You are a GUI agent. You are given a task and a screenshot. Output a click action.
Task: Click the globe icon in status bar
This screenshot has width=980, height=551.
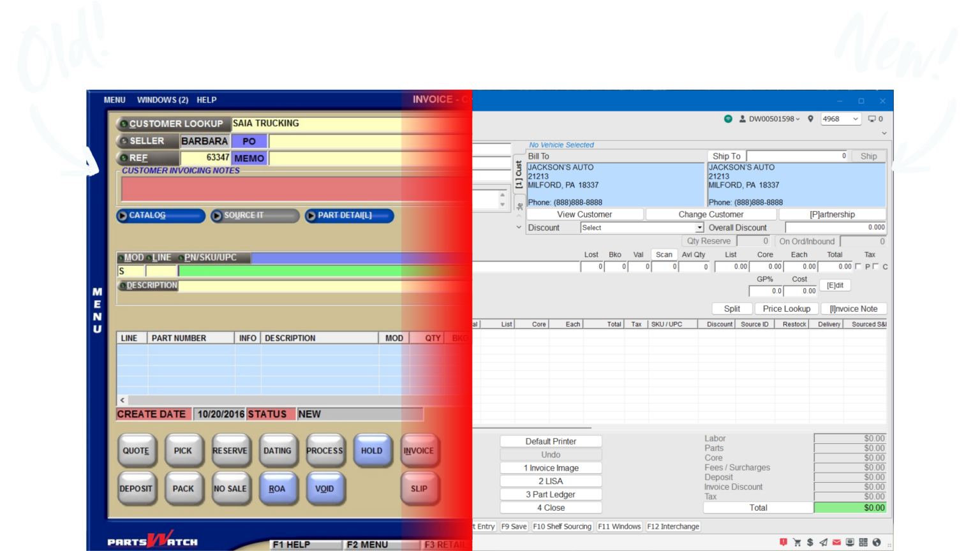(x=877, y=542)
